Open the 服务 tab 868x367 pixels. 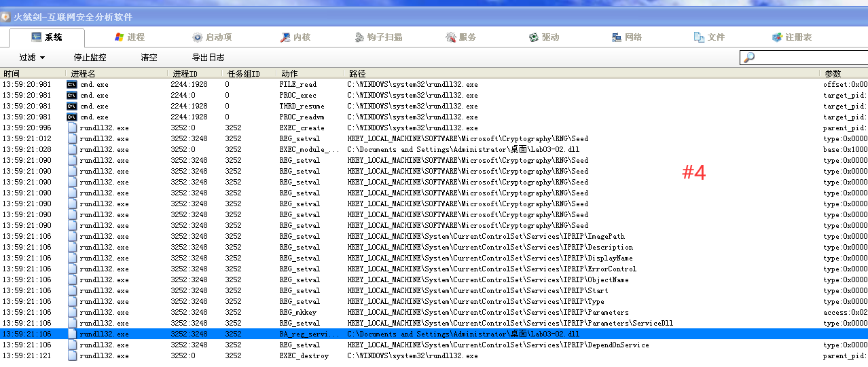(x=460, y=37)
